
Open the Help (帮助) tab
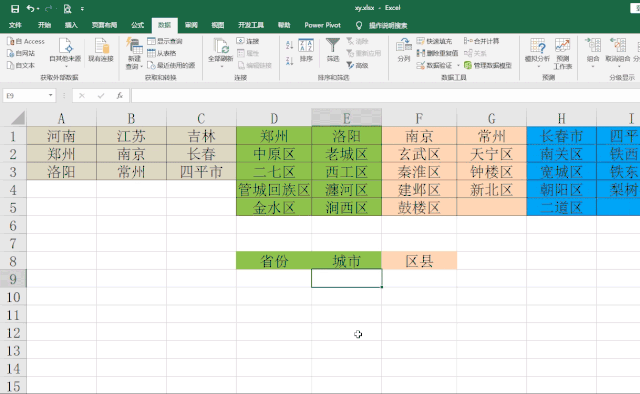[x=284, y=25]
